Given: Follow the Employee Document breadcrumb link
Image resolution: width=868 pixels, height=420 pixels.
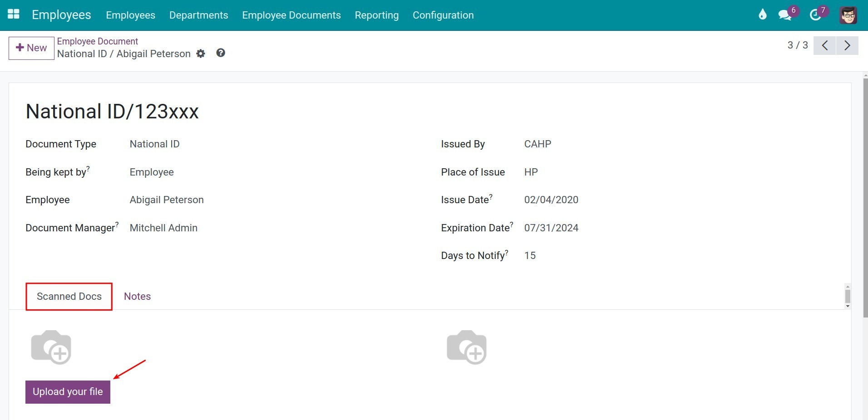Looking at the screenshot, I should [98, 41].
